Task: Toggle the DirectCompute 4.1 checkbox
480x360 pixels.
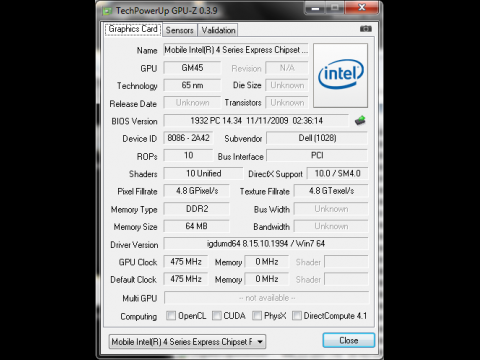Action: pyautogui.click(x=297, y=315)
